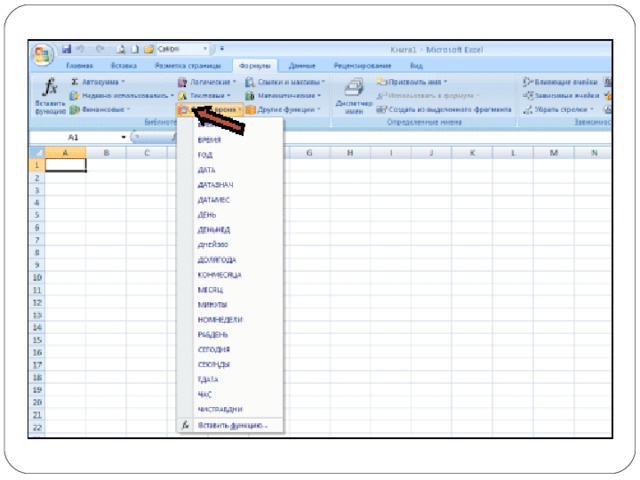Select ДЕНЬНЕД function from the list
Viewport: 640px width, 480px height.
click(x=213, y=229)
